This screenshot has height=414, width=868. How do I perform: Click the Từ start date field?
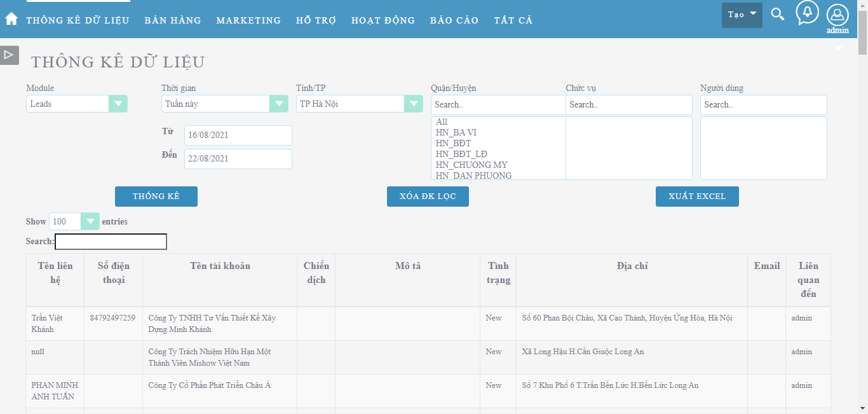coord(238,135)
